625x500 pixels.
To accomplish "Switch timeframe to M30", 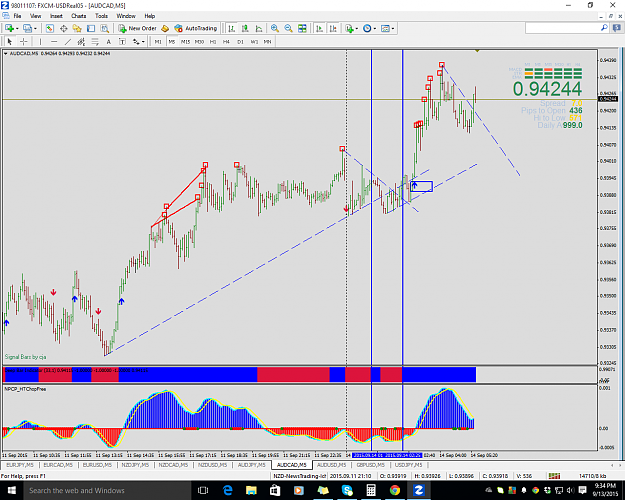I will click(x=199, y=41).
